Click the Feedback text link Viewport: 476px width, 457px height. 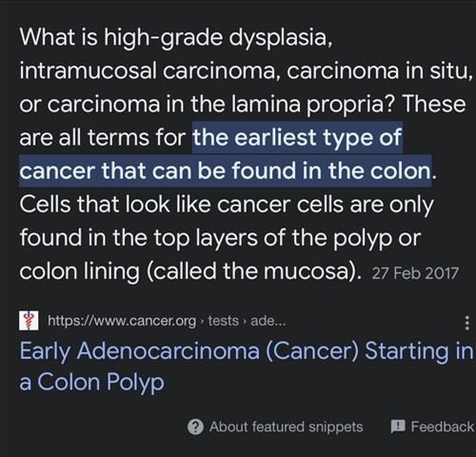click(442, 427)
